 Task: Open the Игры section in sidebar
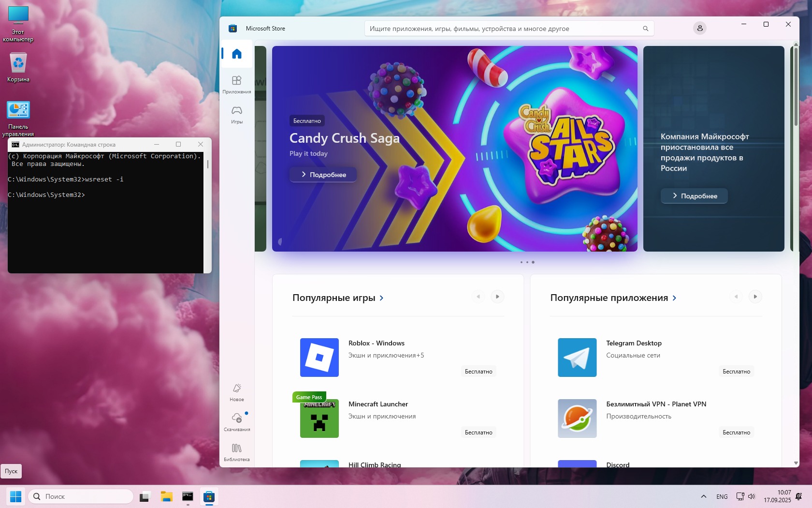coord(236,115)
